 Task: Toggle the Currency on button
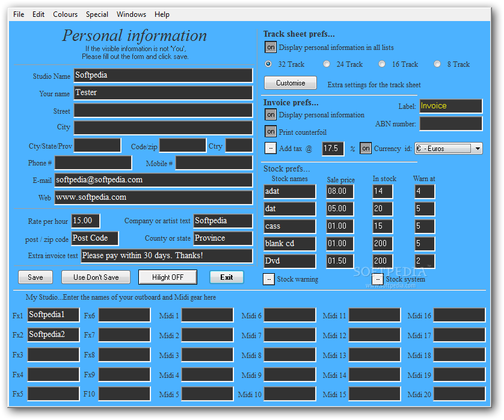pyautogui.click(x=366, y=148)
